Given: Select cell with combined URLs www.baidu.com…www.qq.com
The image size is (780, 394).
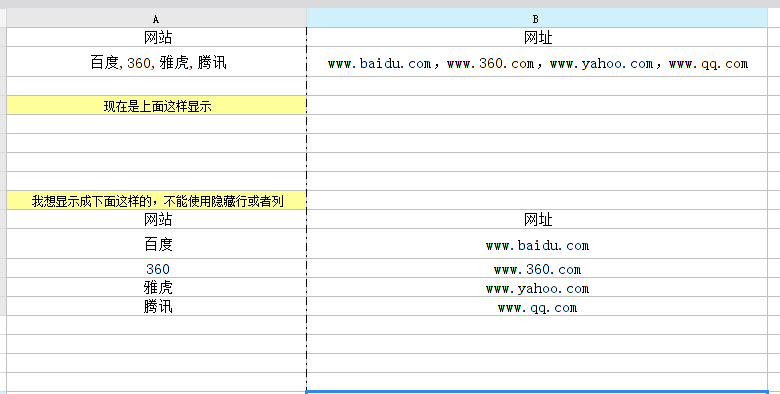Looking at the screenshot, I should (x=537, y=62).
